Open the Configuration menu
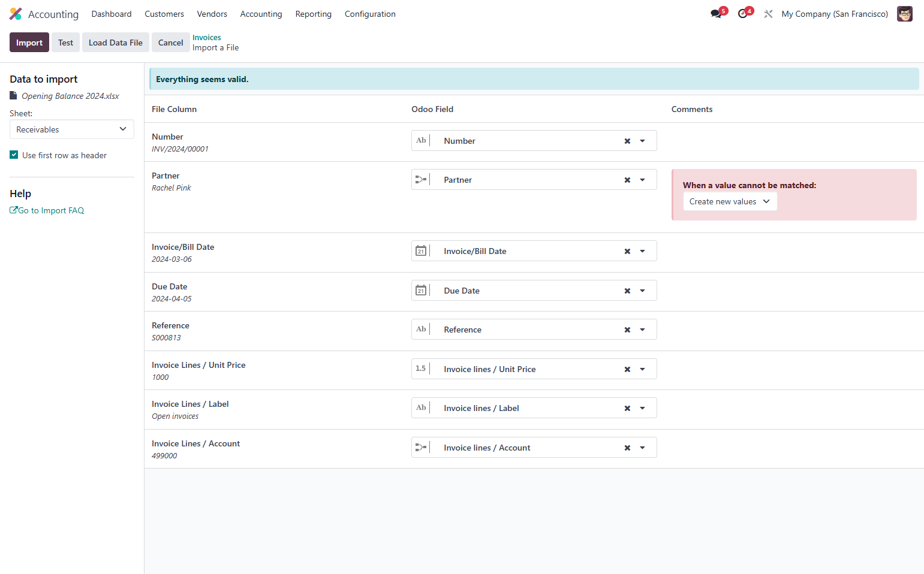Viewport: 924px width, 574px height. tap(370, 14)
